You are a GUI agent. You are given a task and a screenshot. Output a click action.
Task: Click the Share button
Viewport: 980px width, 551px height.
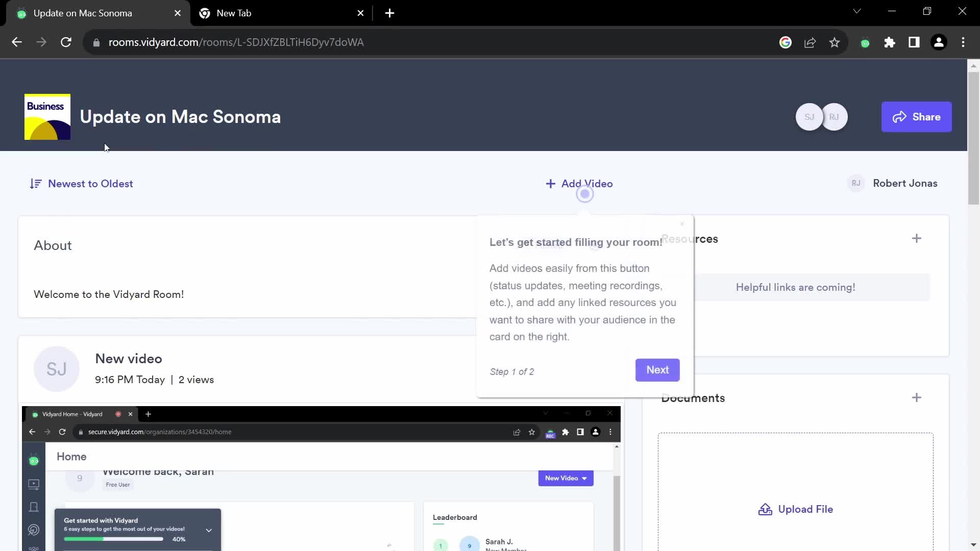coord(916,117)
